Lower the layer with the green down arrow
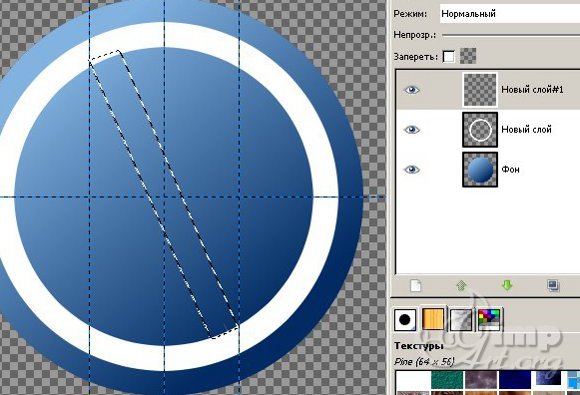The width and height of the screenshot is (580, 395). tap(507, 285)
